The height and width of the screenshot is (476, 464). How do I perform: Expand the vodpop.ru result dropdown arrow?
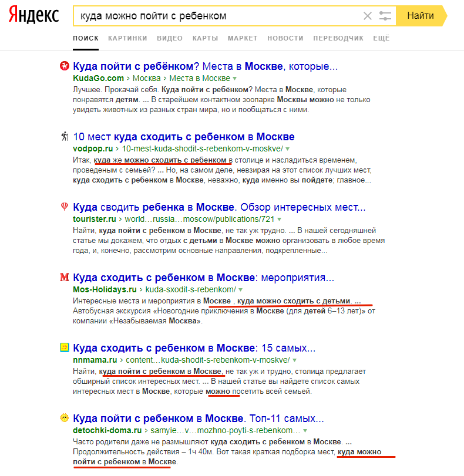(287, 149)
